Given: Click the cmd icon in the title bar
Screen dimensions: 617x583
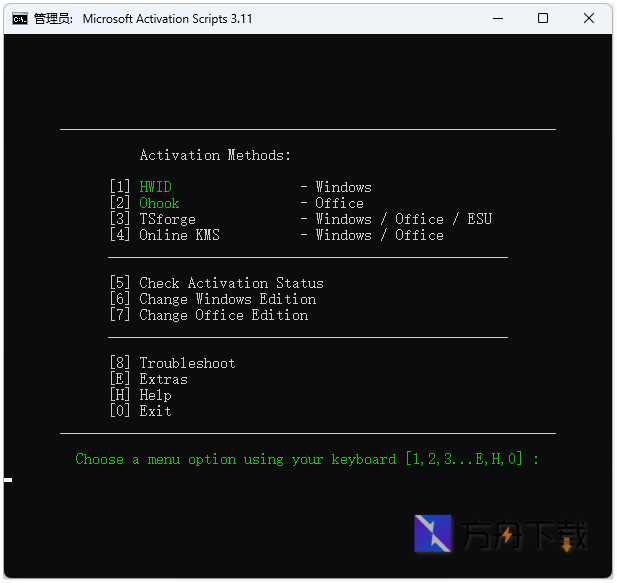Looking at the screenshot, I should pyautogui.click(x=20, y=18).
